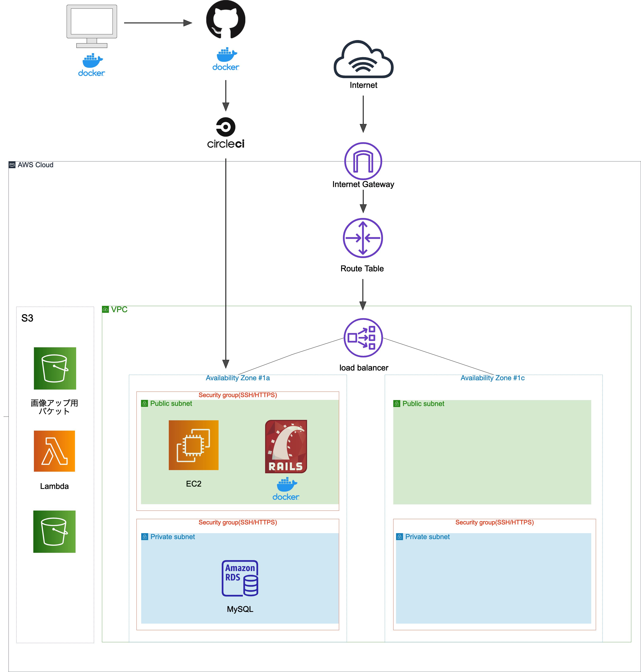Click the lock badge on Private subnet in Zone 1c
The image size is (641, 672).
(x=399, y=536)
